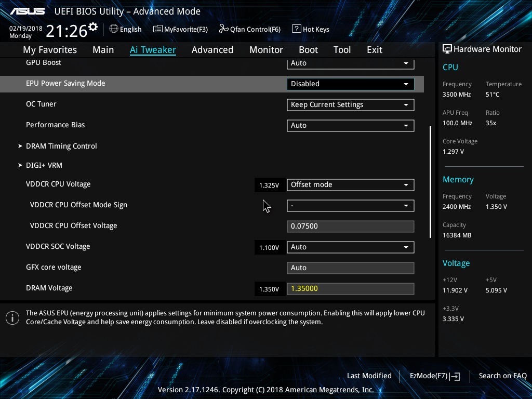Select the Performance Bias label
The width and height of the screenshot is (532, 399).
55,125
